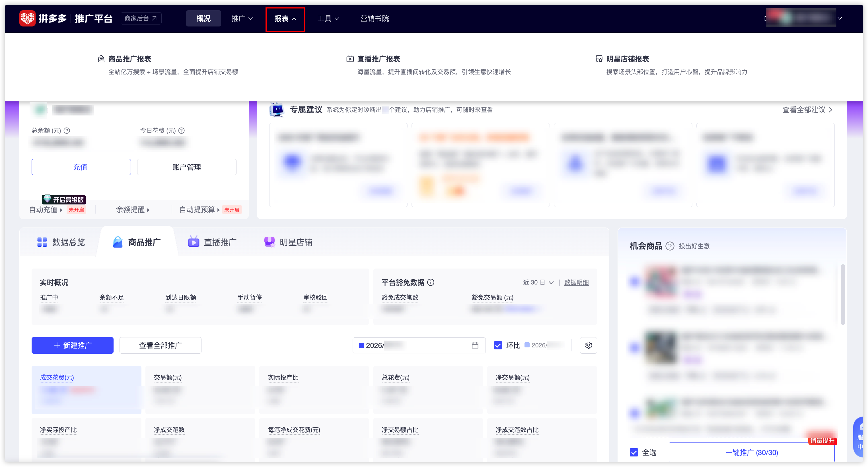Image resolution: width=868 pixels, height=467 pixels.
Task: Click the 数据总览 grid icon
Action: (42, 242)
